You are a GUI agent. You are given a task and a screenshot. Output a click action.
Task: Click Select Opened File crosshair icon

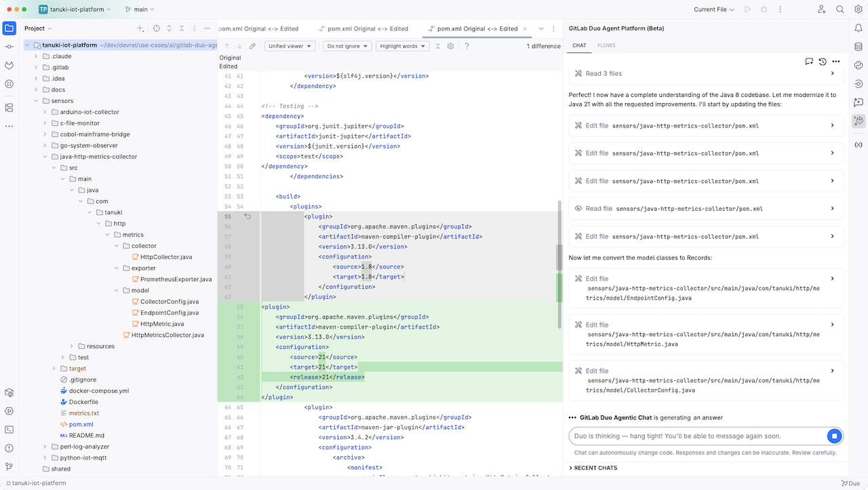coord(156,28)
